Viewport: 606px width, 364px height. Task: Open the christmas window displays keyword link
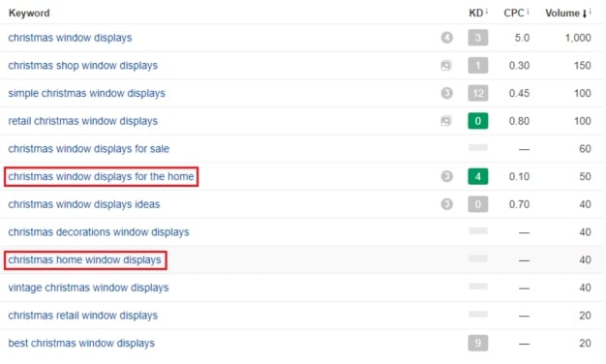(x=70, y=38)
